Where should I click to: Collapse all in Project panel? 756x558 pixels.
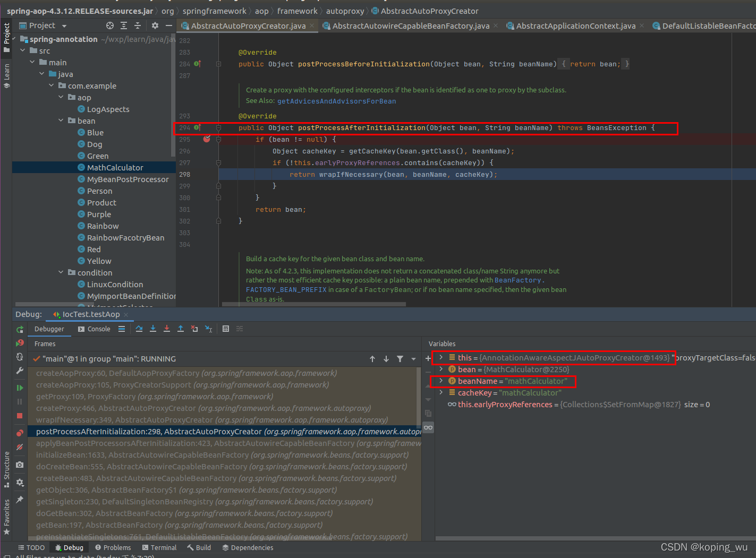click(138, 25)
